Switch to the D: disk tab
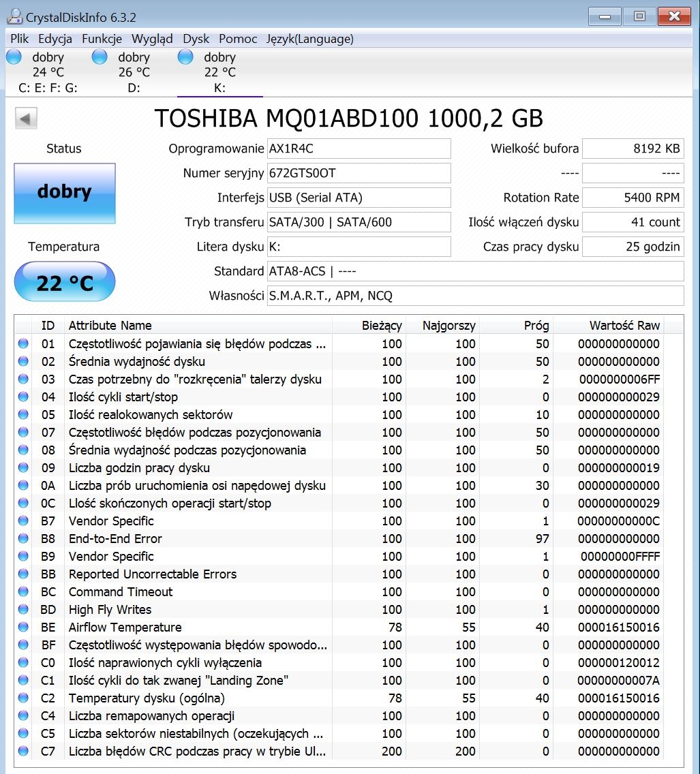700x774 pixels. pyautogui.click(x=134, y=72)
